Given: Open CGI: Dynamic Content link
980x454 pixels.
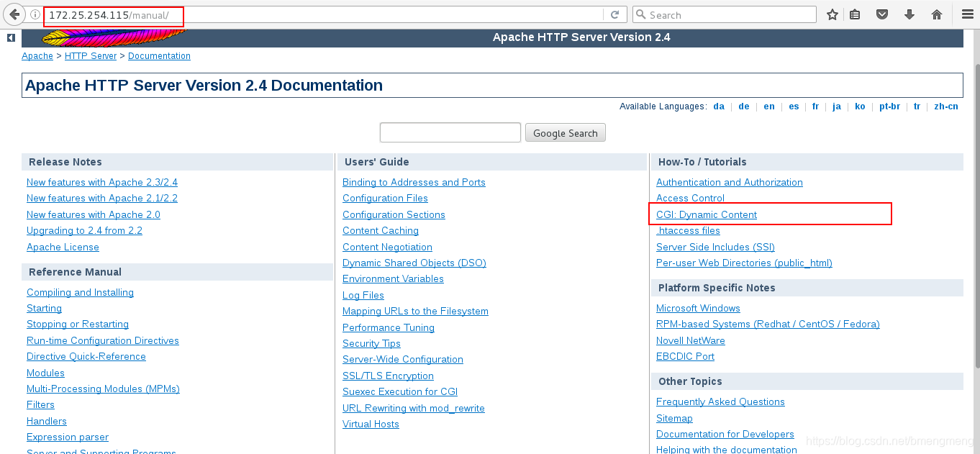Looking at the screenshot, I should tap(707, 214).
